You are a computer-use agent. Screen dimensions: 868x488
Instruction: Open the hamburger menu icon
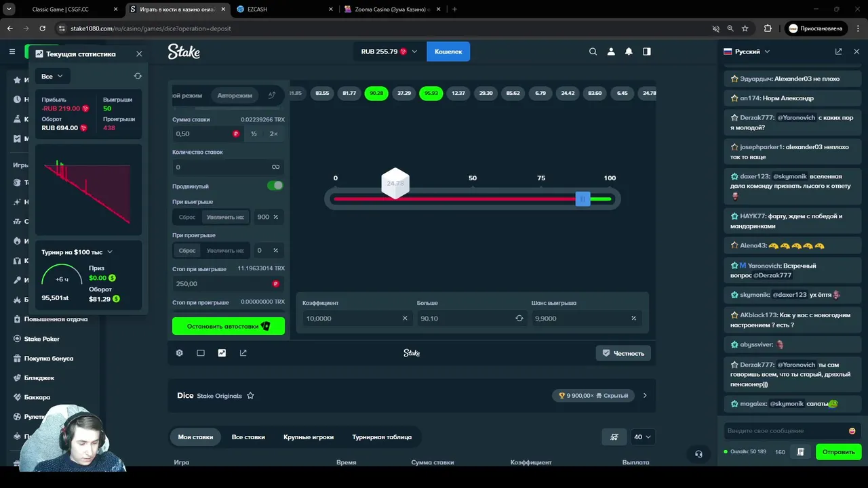tap(12, 52)
